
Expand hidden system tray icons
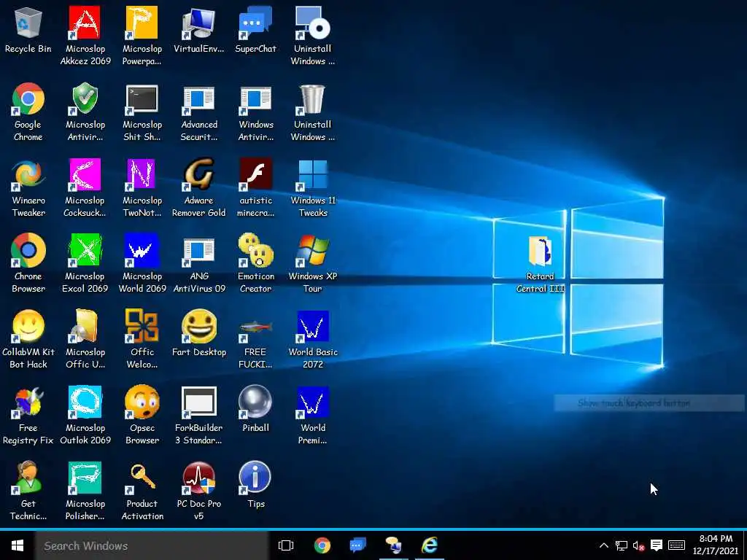tap(603, 545)
